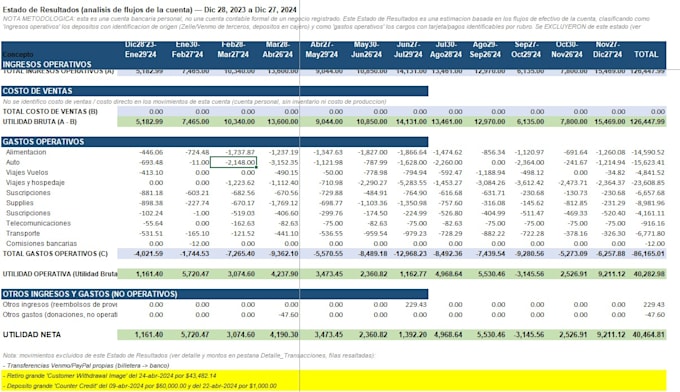Select the Comisiones bancarias row label

click(41, 244)
